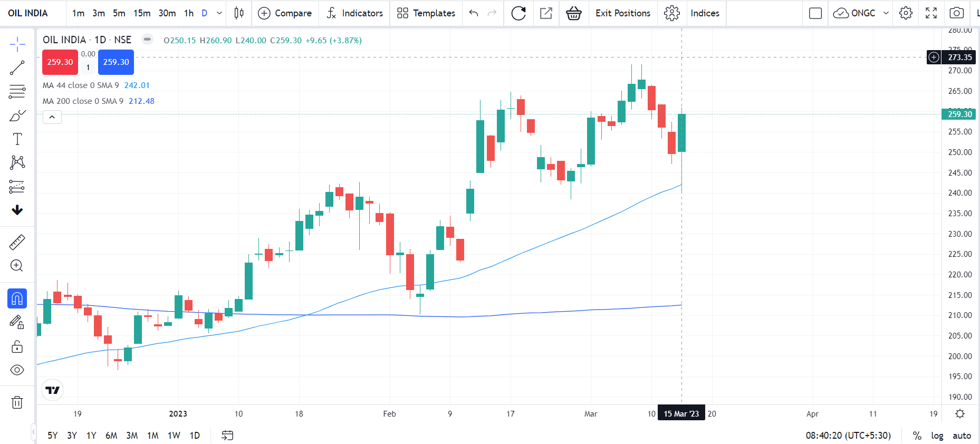Click the redo arrow
Image resolution: width=980 pixels, height=444 pixels.
pos(492,13)
